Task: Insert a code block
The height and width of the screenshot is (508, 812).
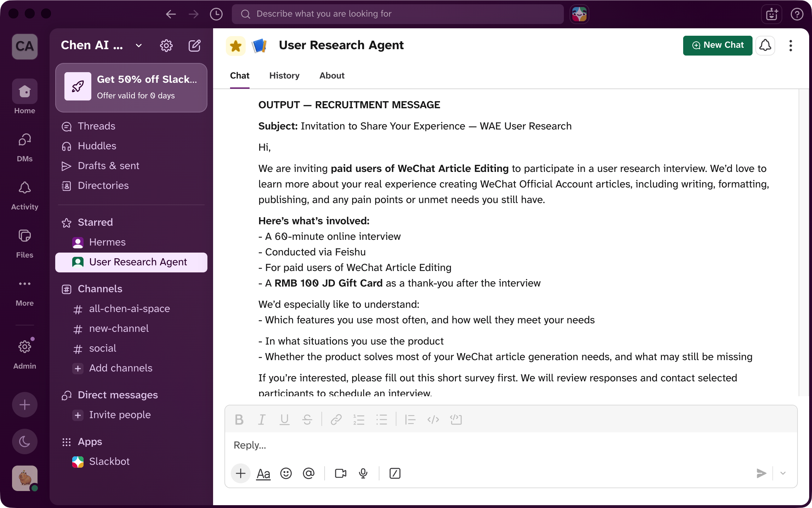Action: (456, 420)
